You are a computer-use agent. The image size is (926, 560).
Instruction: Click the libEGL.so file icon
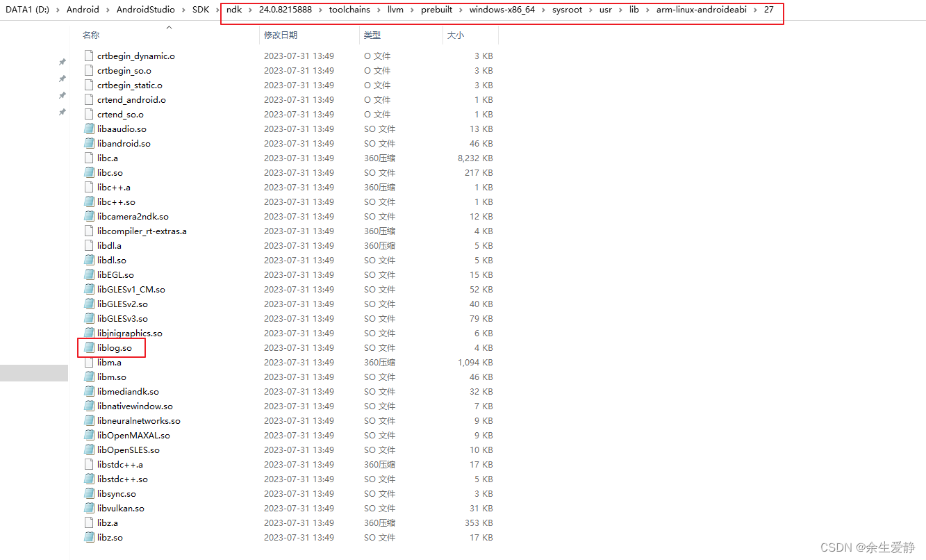(x=88, y=274)
